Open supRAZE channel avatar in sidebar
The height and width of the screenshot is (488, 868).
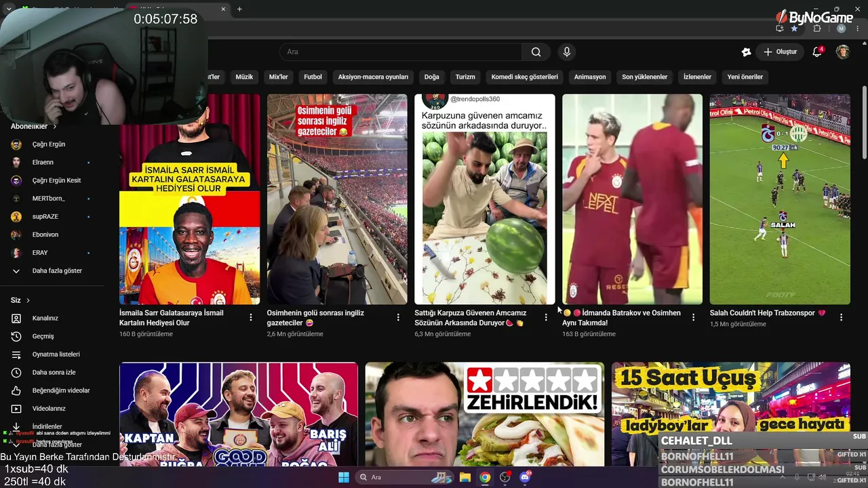[x=16, y=217]
